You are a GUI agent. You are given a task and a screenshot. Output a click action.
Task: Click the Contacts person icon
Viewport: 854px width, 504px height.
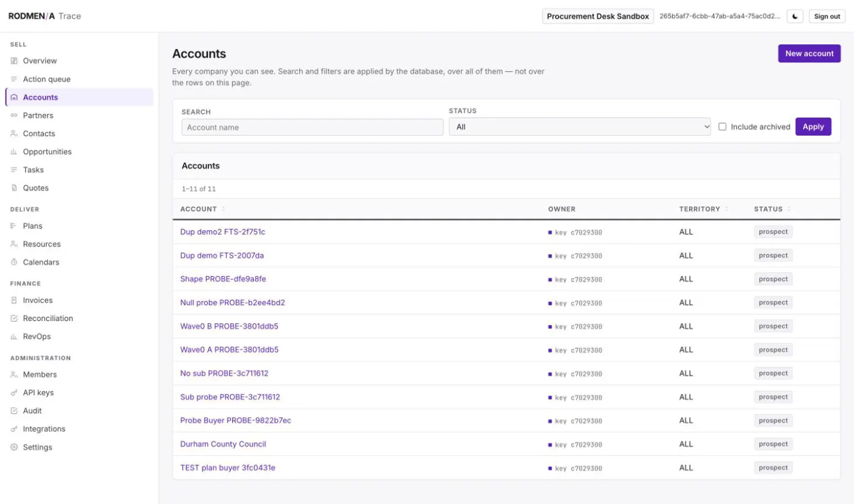point(14,133)
